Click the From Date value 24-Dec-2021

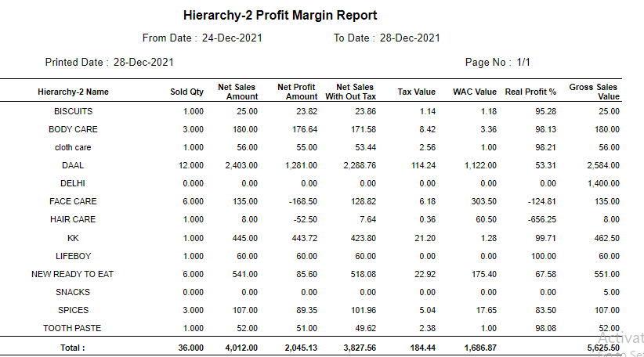232,38
